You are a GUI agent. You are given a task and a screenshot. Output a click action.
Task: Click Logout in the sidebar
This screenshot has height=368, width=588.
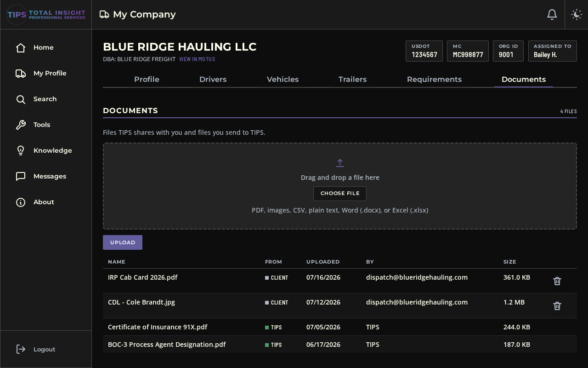tap(46, 350)
